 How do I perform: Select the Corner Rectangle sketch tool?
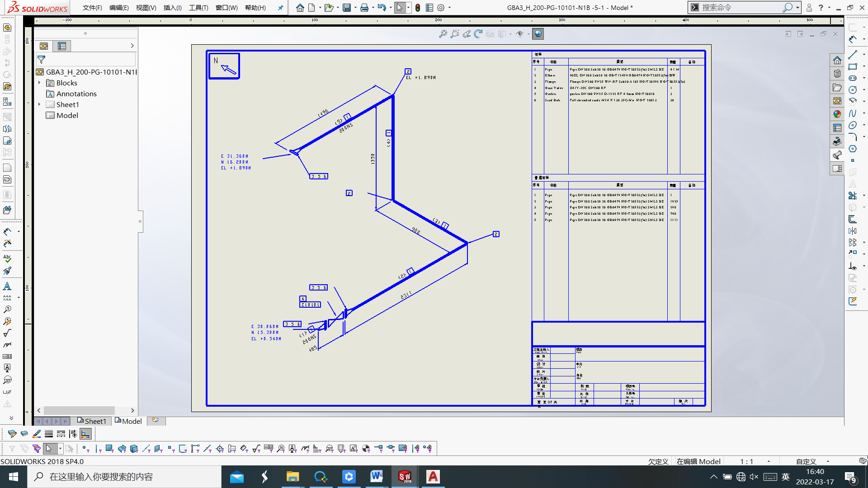pyautogui.click(x=853, y=66)
